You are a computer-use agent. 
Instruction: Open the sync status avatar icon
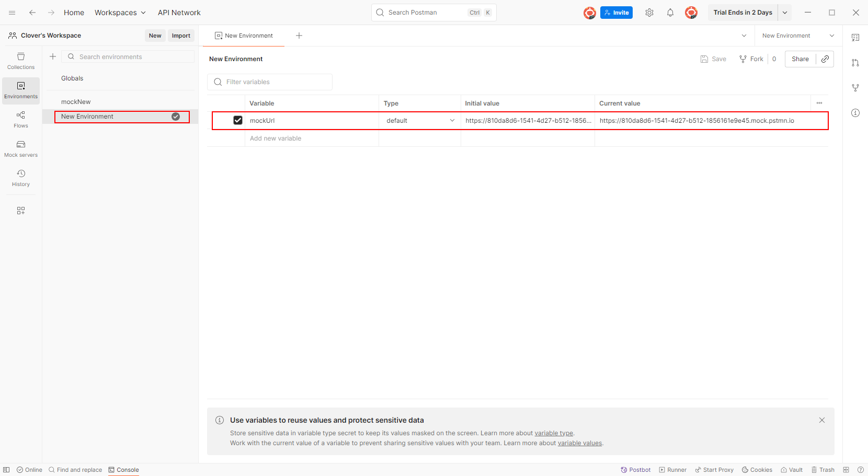coord(590,13)
